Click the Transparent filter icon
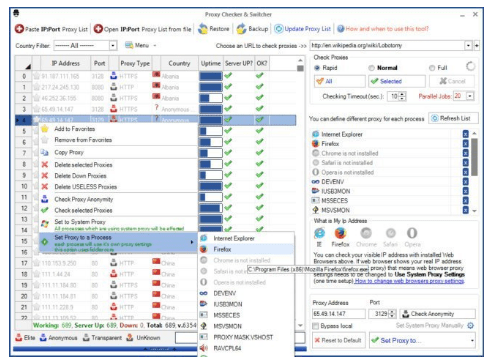 [x=86, y=338]
